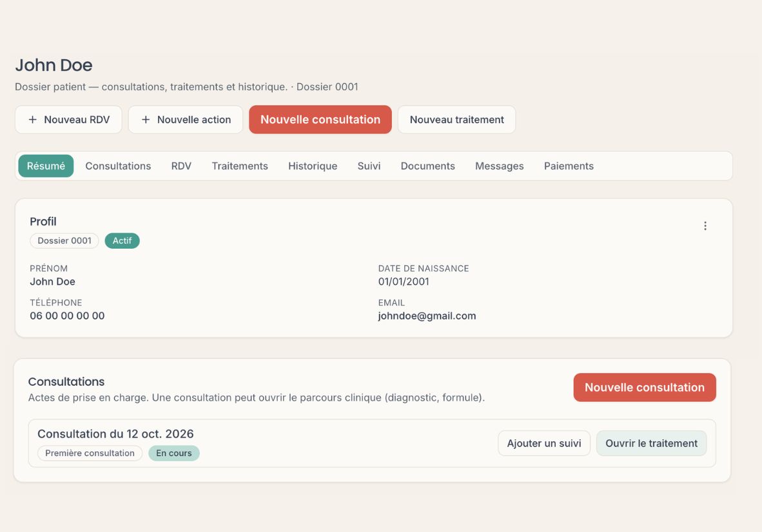Click the Nouveau traitement button
The width and height of the screenshot is (762, 532).
[x=457, y=119]
